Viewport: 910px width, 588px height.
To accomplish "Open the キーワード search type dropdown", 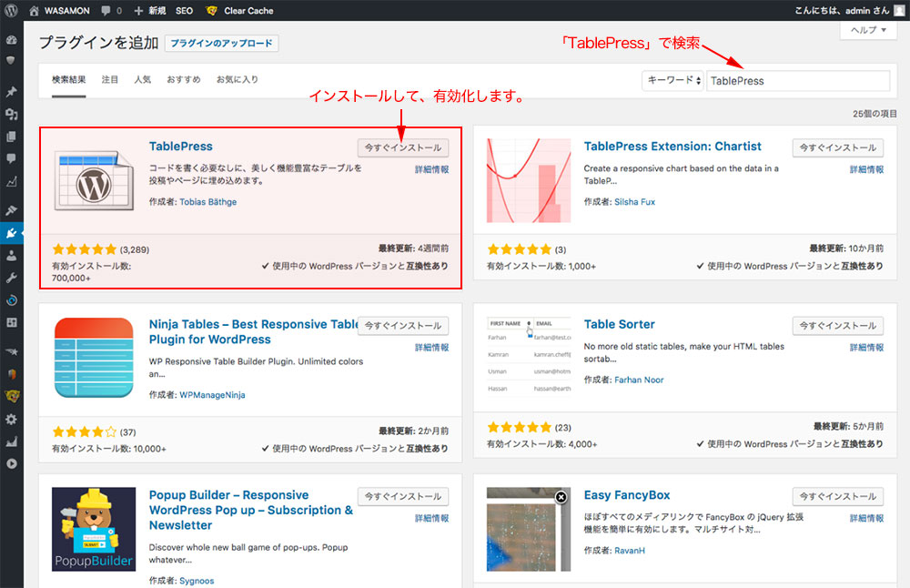I will (x=672, y=81).
